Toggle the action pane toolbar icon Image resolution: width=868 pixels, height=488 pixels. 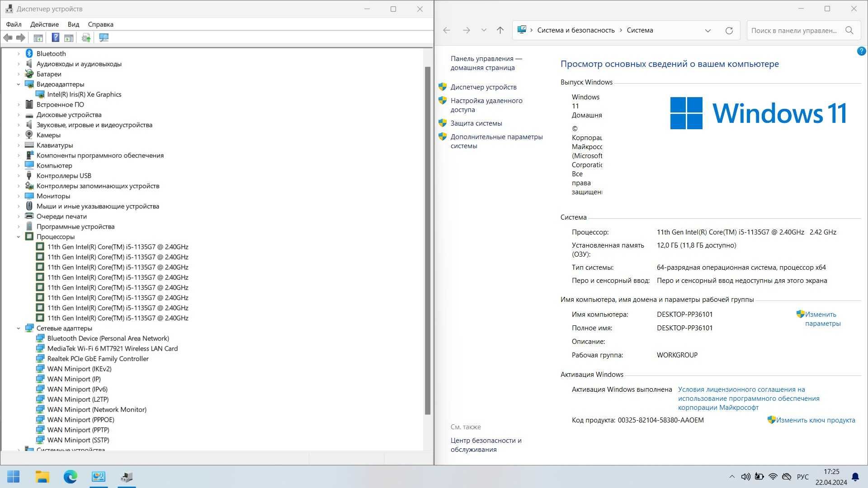69,38
